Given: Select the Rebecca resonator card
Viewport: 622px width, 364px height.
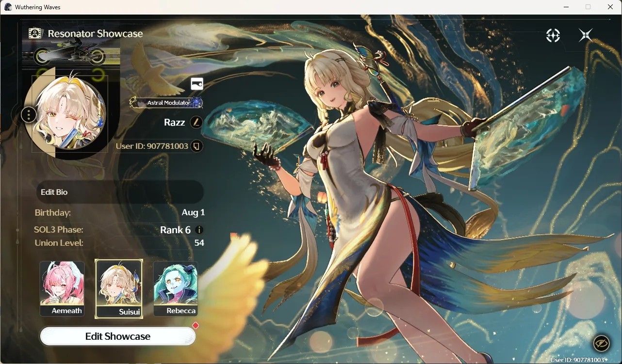Looking at the screenshot, I should point(176,289).
